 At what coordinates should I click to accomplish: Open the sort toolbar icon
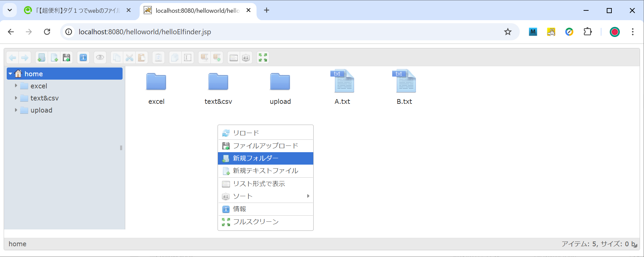coord(246,58)
